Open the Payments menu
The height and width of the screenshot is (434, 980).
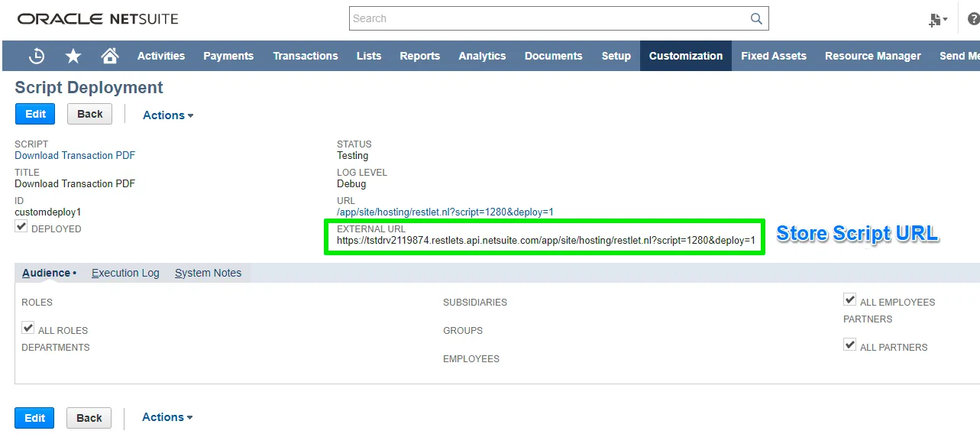[228, 56]
